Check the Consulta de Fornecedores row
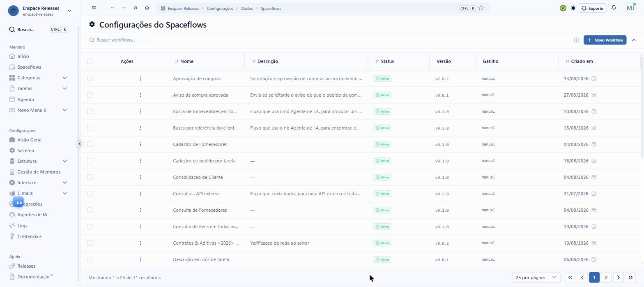This screenshot has height=287, width=644. [90, 210]
